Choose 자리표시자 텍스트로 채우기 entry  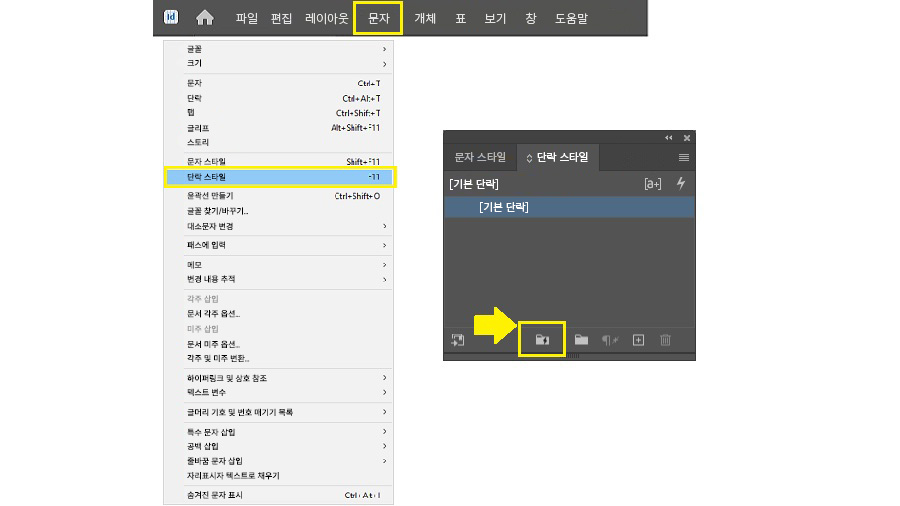tap(278, 476)
